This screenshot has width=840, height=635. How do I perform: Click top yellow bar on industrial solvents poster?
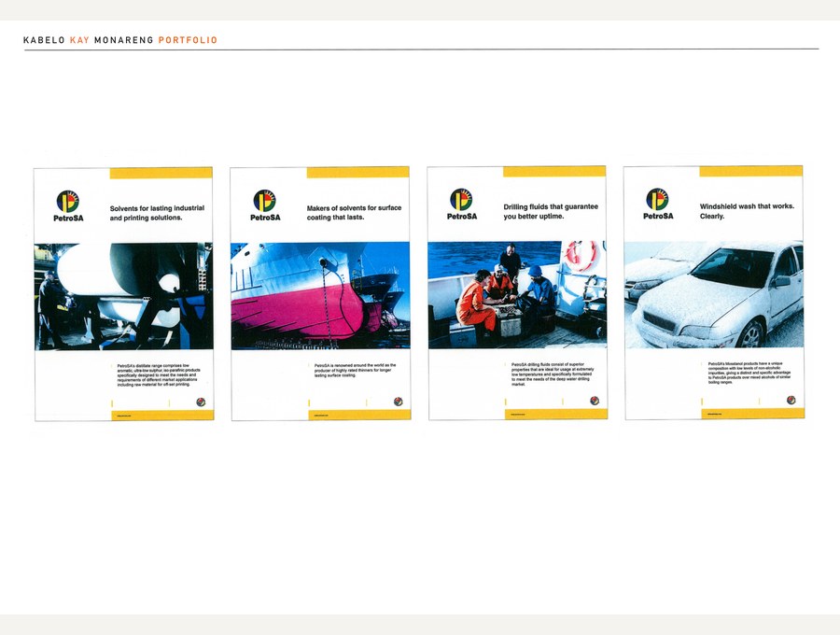[161, 173]
